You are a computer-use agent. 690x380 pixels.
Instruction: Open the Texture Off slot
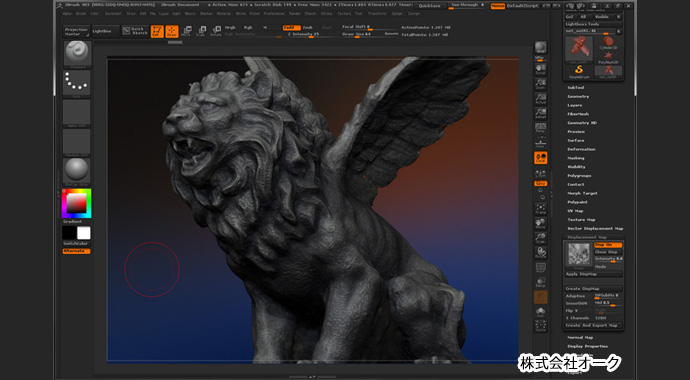[77, 142]
